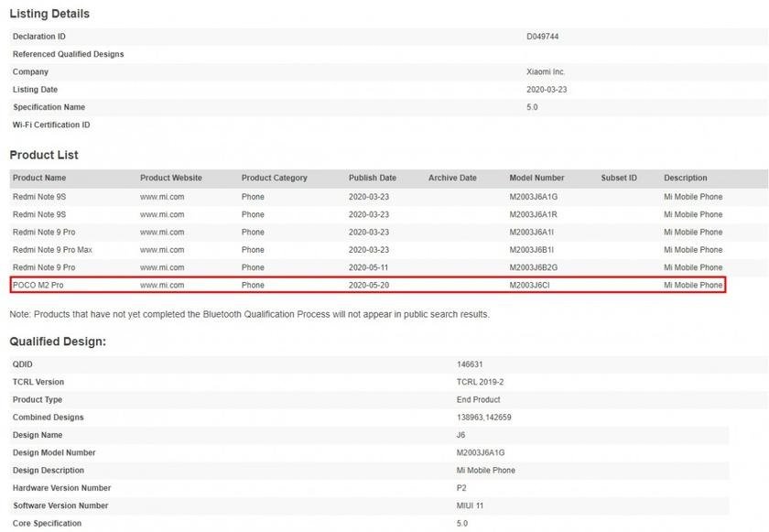The height and width of the screenshot is (532, 769).
Task: Click the Design Model Number value M2003J6A1G
Action: pyautogui.click(x=480, y=452)
